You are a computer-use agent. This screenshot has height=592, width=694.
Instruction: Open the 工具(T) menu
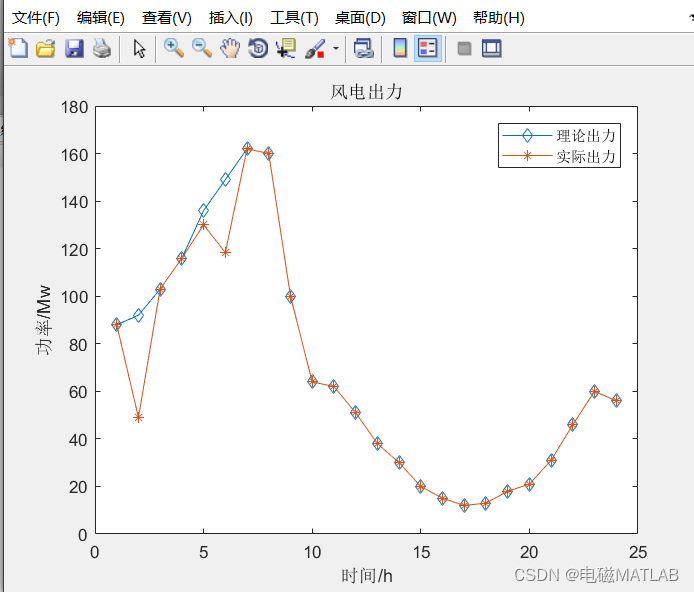294,18
